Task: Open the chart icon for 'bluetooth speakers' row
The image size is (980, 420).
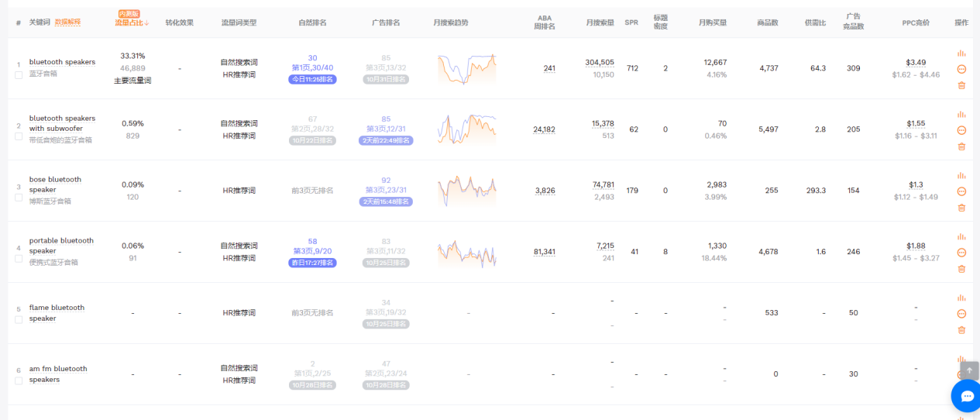Action: (x=961, y=53)
